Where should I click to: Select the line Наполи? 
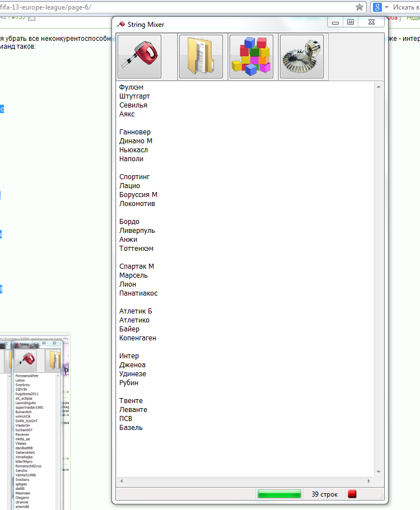[132, 159]
